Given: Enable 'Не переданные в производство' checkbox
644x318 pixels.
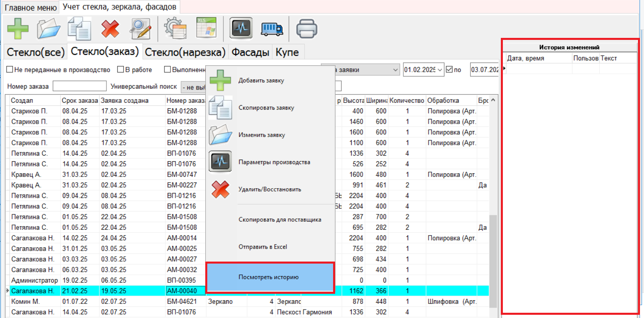Looking at the screenshot, I should point(10,70).
